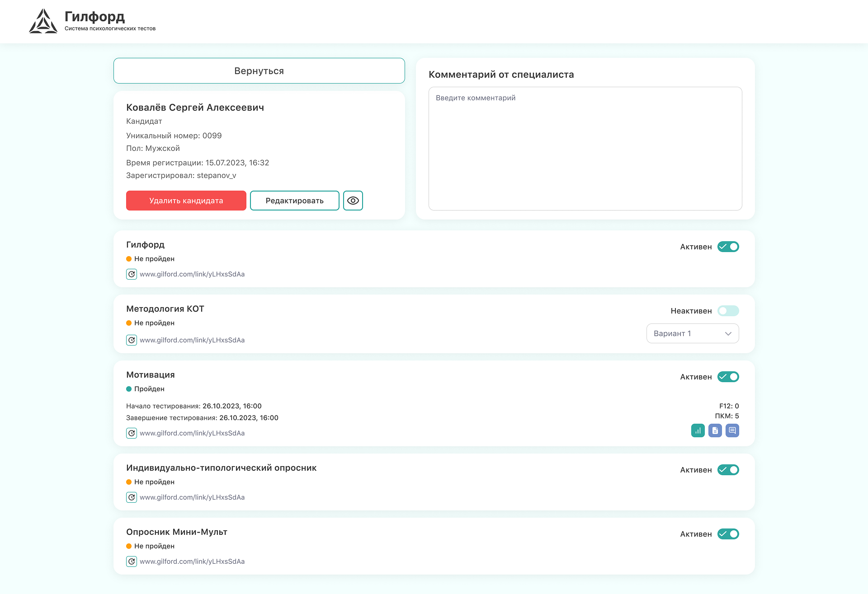The width and height of the screenshot is (868, 594).
Task: Click the Редактировать button
Action: (294, 201)
